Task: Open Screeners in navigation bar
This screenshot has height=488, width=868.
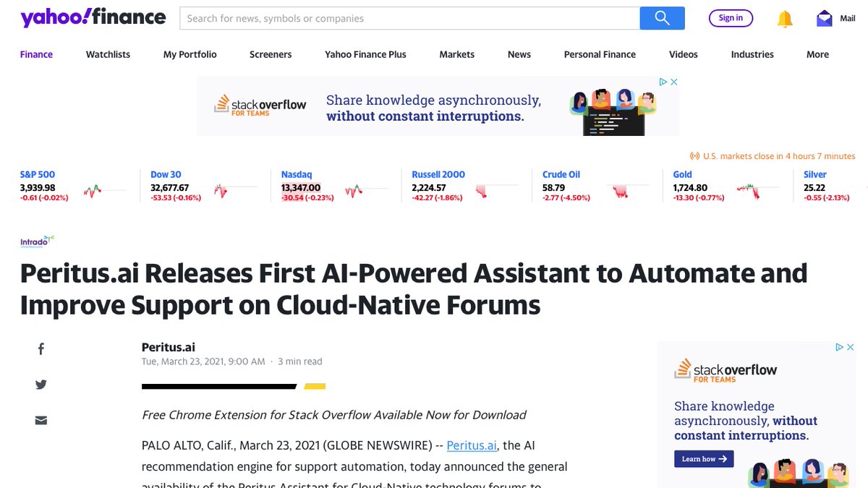Action: [x=271, y=54]
